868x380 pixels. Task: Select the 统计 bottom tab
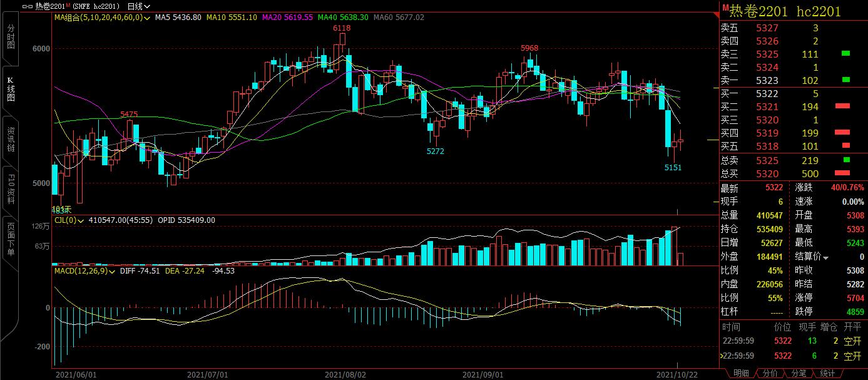(827, 373)
